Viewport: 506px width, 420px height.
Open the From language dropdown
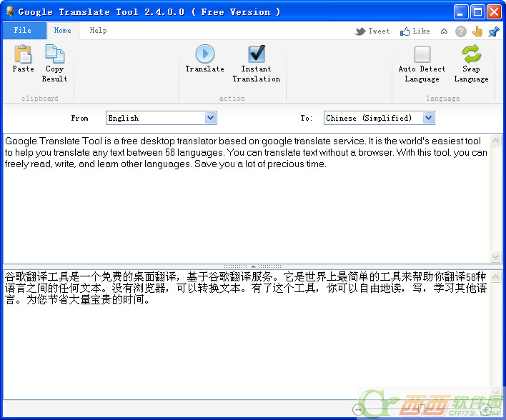coord(210,118)
